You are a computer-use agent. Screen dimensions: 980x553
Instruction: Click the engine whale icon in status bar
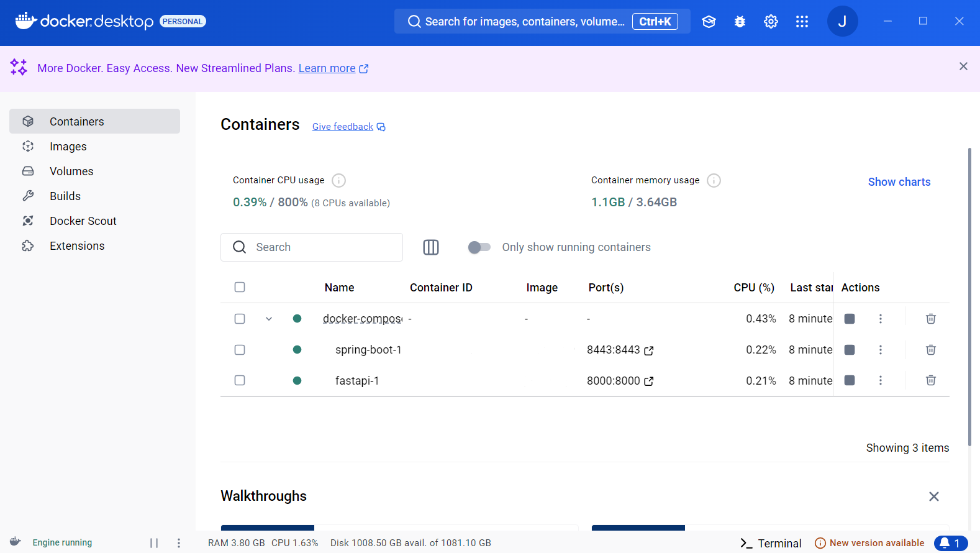16,542
